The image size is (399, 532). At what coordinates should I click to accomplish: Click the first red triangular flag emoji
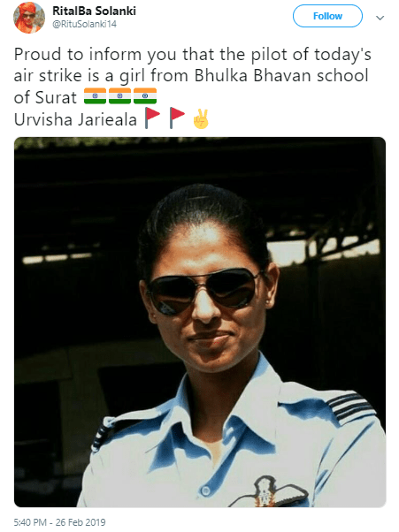click(x=152, y=118)
